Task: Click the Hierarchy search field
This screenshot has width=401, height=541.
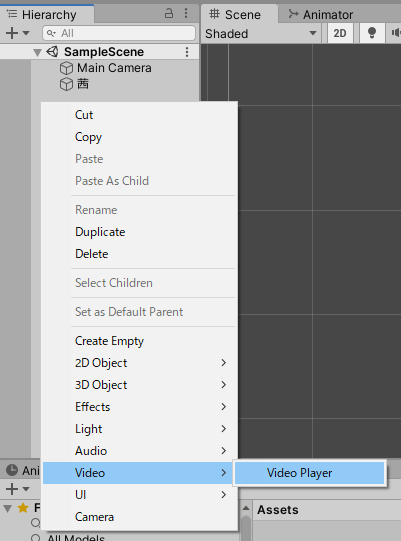Action: click(x=119, y=33)
